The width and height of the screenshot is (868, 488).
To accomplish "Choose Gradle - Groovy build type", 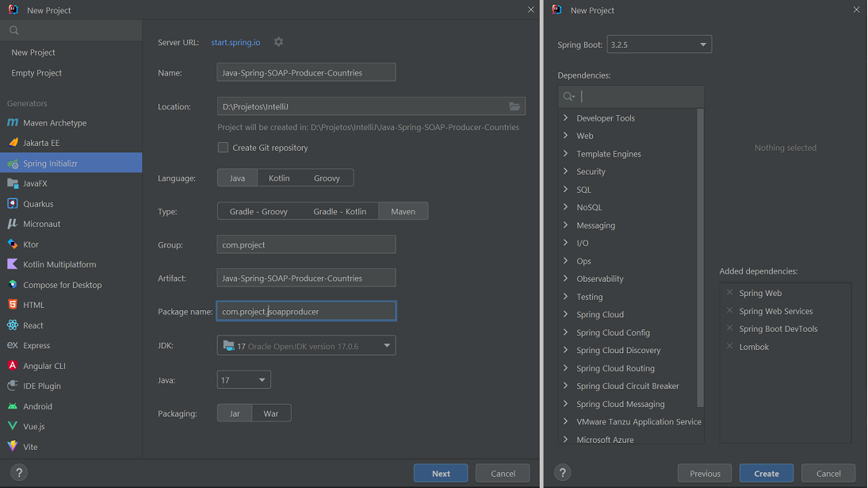I will (x=258, y=211).
